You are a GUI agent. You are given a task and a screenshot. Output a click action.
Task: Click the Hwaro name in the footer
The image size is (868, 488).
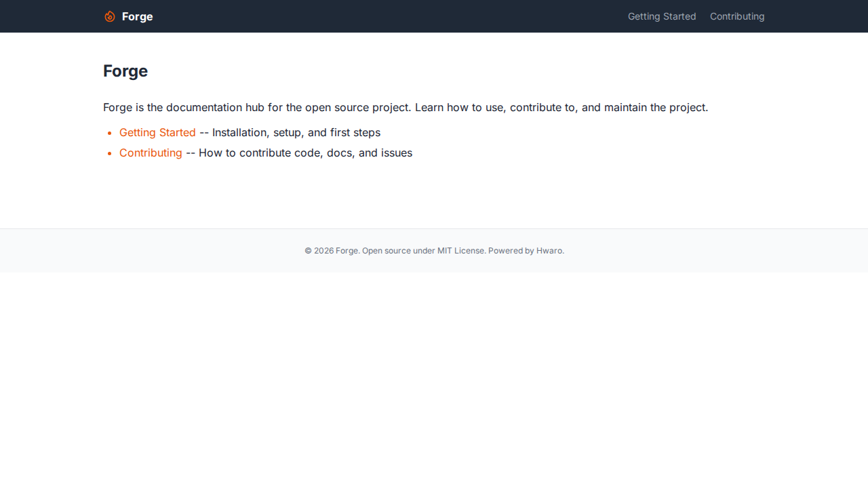coord(549,251)
